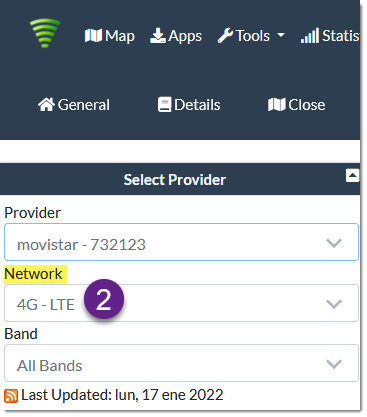Expand the Tools menu caret
The width and height of the screenshot is (367, 417).
pos(281,35)
